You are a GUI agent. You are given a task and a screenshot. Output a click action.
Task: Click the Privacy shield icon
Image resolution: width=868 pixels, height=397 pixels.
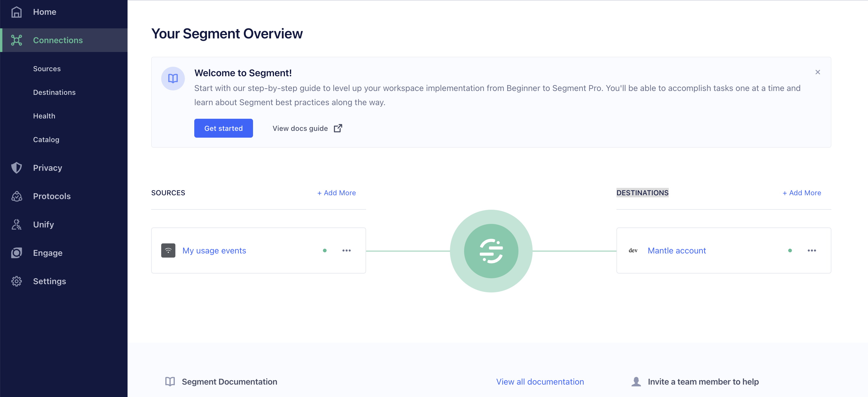17,167
